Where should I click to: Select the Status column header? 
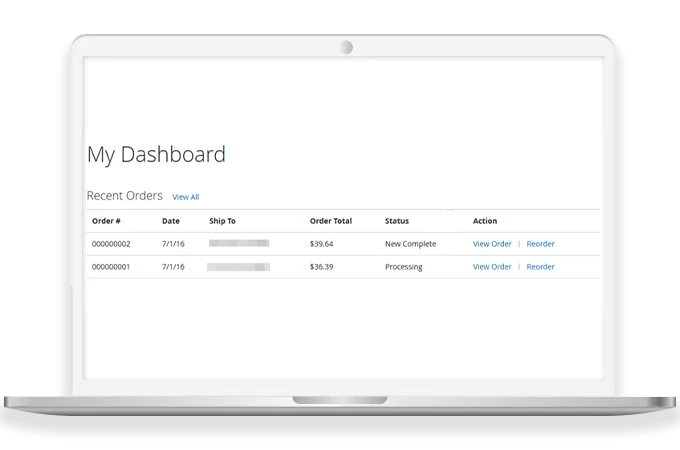coord(397,221)
